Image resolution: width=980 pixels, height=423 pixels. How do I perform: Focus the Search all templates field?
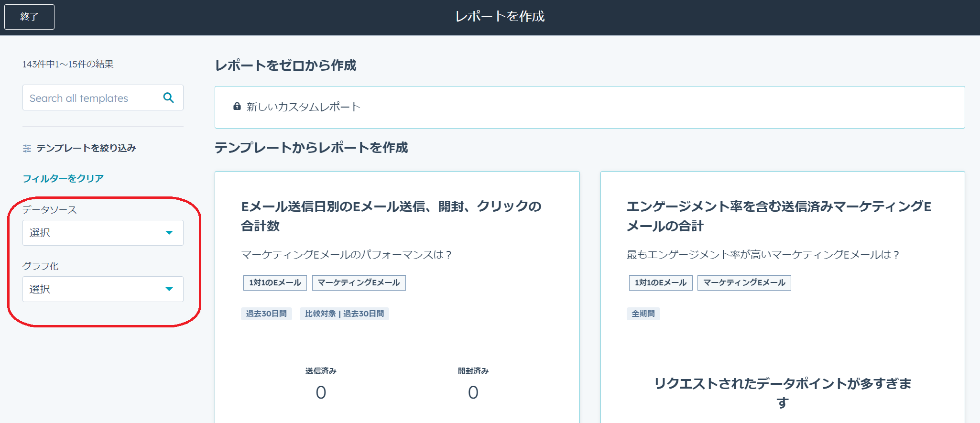coord(103,98)
